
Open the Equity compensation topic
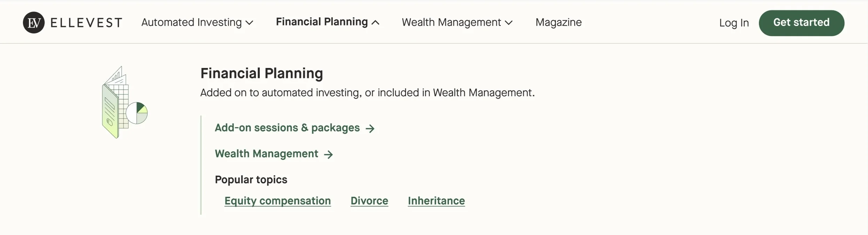click(277, 201)
